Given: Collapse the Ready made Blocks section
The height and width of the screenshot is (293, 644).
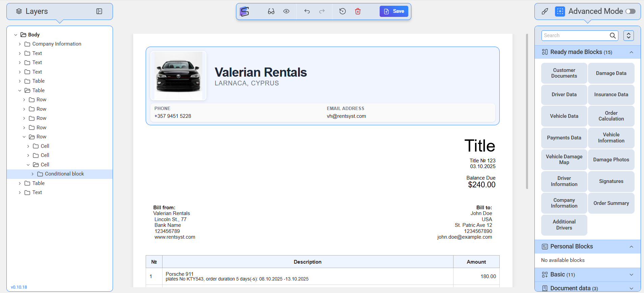Looking at the screenshot, I should pos(631,52).
